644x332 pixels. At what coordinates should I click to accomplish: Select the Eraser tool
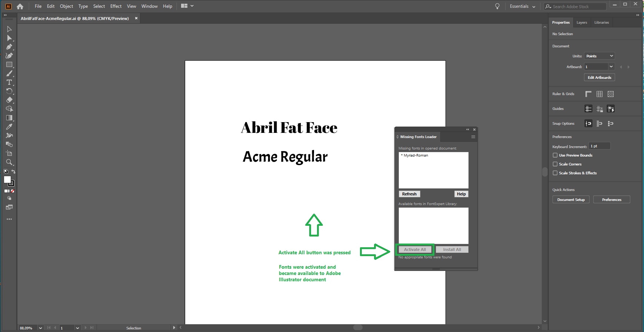tap(9, 100)
